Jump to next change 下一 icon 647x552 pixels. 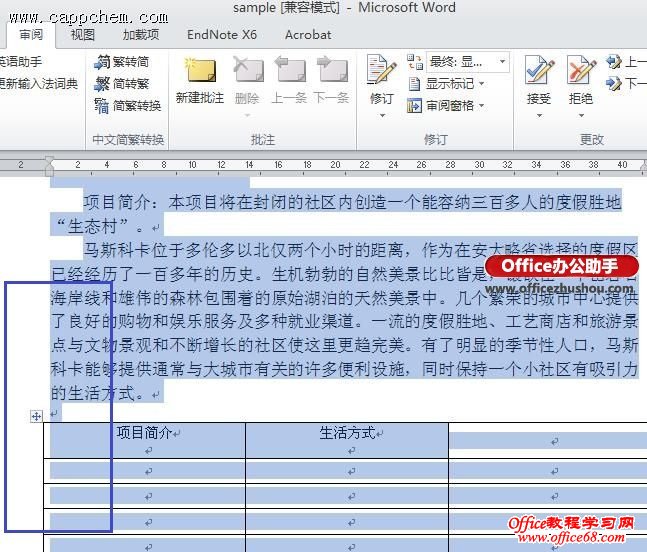click(614, 84)
